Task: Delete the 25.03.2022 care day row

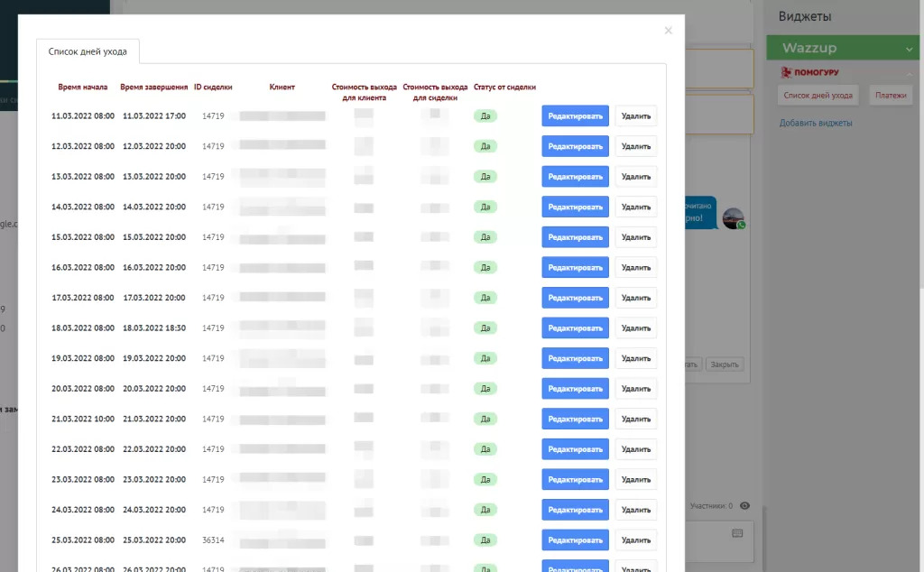Action: [636, 540]
